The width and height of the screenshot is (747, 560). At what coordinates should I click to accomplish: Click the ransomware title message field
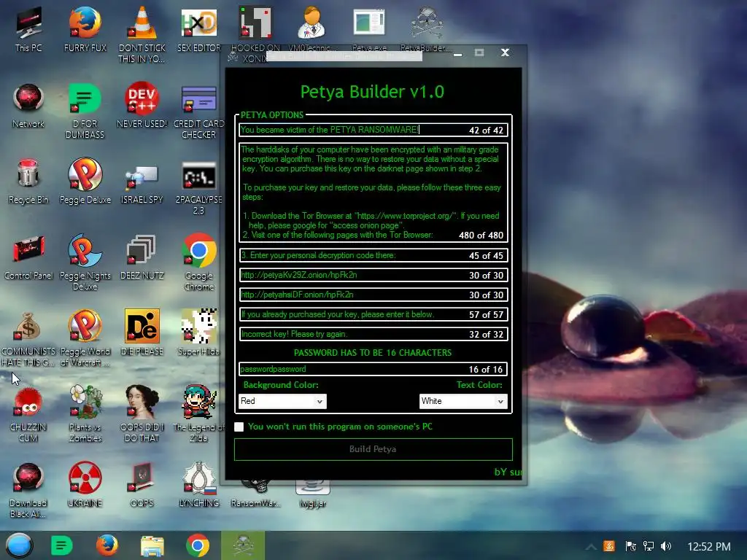point(373,130)
